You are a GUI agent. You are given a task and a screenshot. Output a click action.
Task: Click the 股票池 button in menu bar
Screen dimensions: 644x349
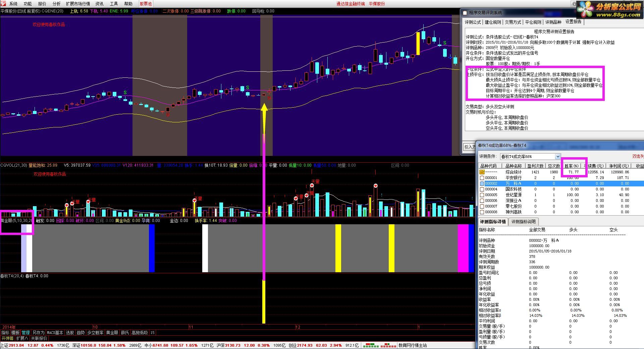pyautogui.click(x=146, y=4)
